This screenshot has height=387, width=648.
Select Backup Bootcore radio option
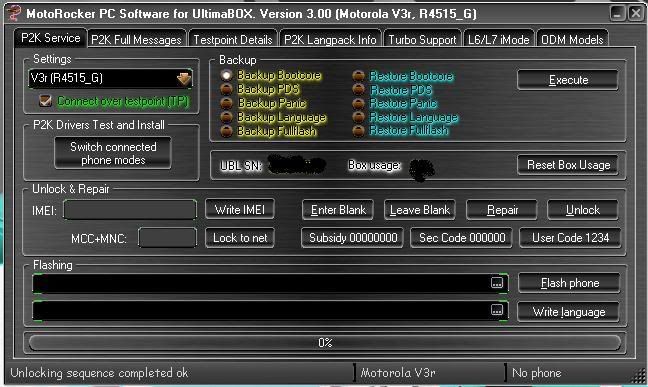click(x=226, y=75)
